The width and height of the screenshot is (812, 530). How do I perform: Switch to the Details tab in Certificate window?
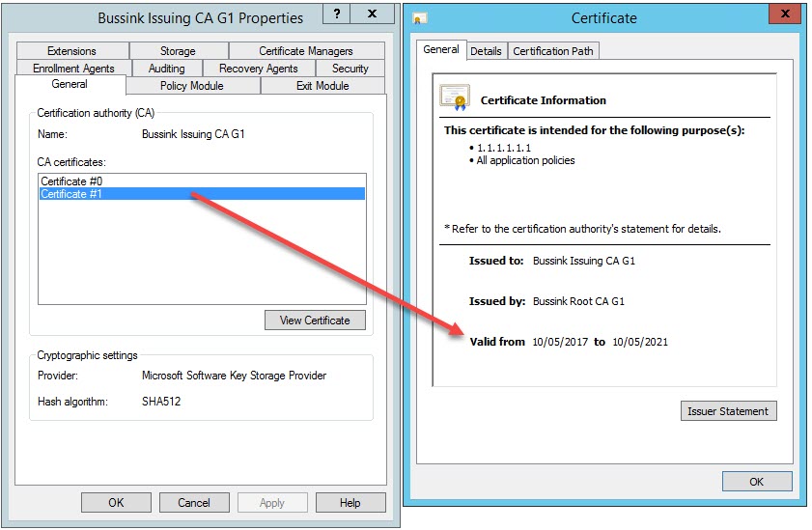[x=486, y=51]
